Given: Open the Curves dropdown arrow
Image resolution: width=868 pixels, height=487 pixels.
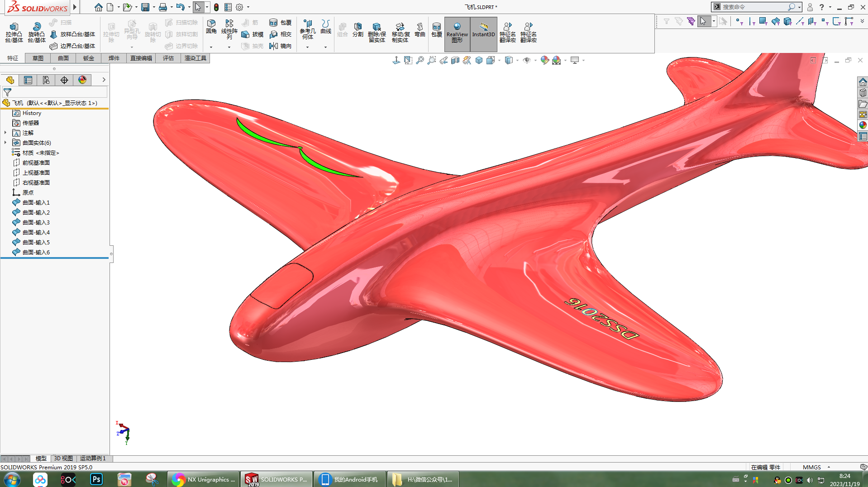Looking at the screenshot, I should (x=325, y=47).
